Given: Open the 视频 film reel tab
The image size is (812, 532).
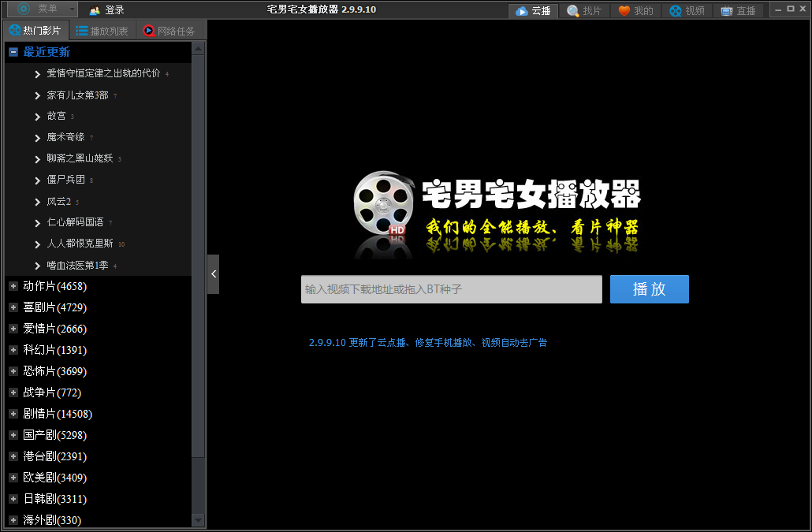Looking at the screenshot, I should (x=676, y=11).
